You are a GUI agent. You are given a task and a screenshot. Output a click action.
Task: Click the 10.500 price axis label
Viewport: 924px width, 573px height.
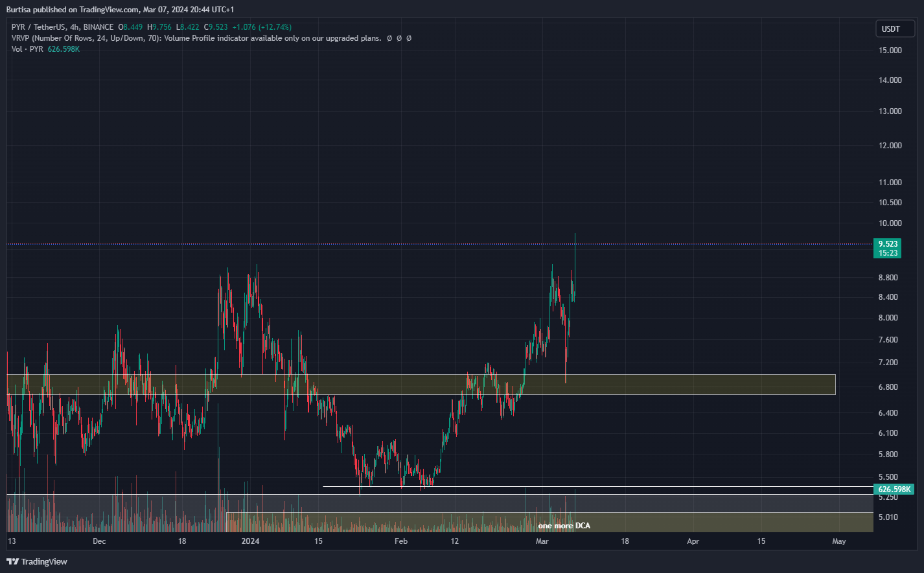point(890,203)
